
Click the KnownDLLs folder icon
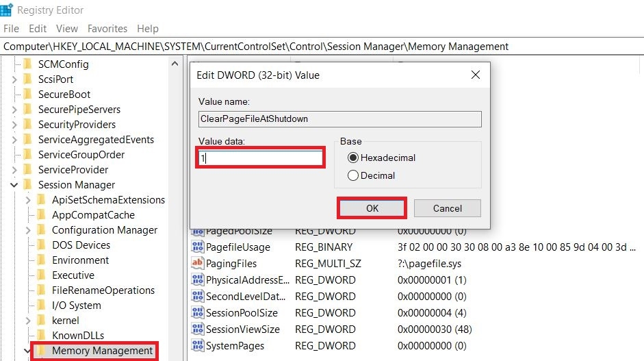[x=41, y=336]
